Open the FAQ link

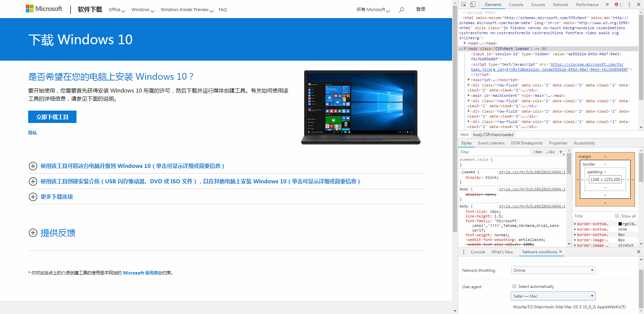(x=223, y=10)
